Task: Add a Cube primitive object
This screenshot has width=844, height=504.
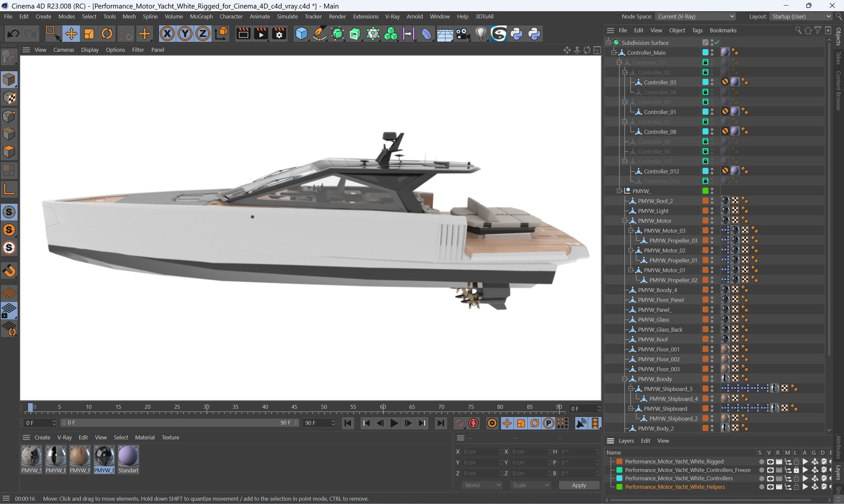Action: 302,34
